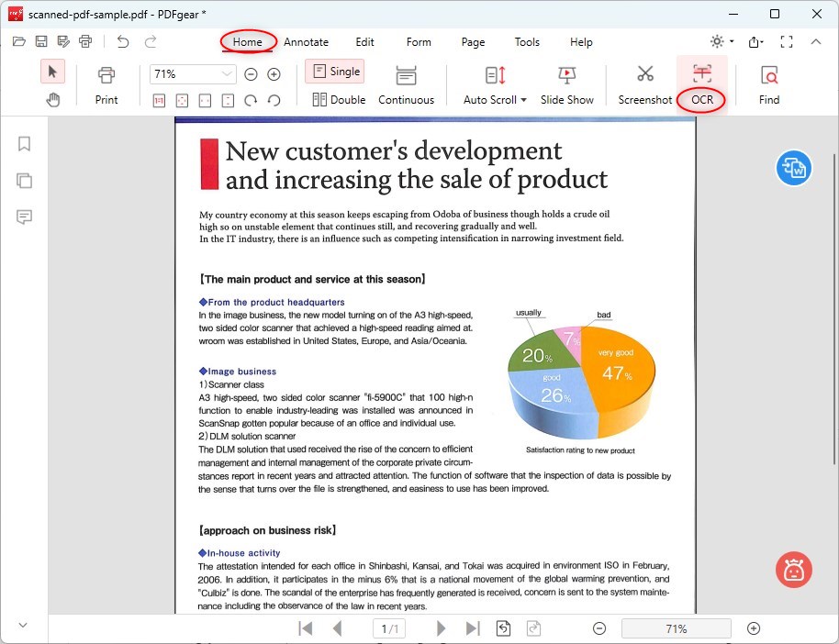Open the OCR text recognition tool

[x=702, y=84]
